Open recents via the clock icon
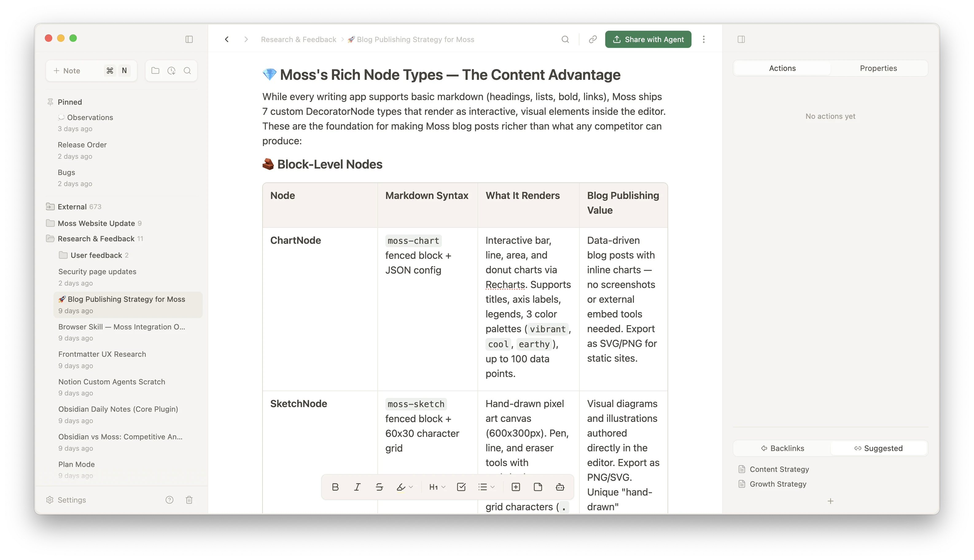 pos(172,71)
